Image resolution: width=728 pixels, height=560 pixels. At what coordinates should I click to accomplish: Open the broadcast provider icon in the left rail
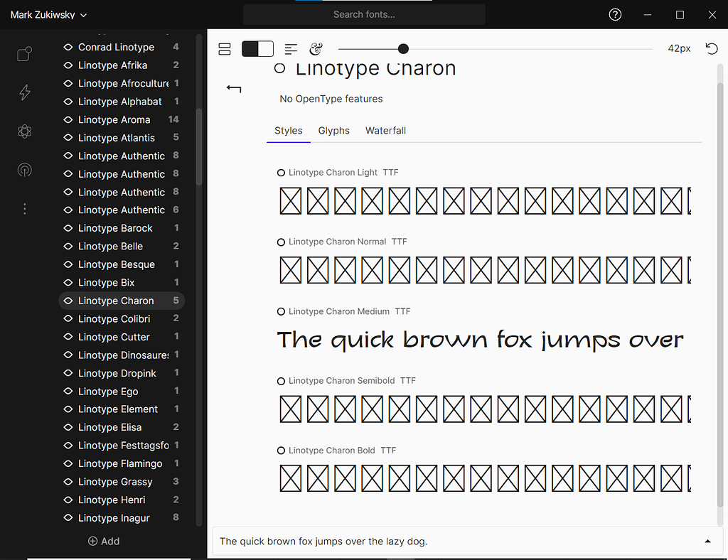24,170
